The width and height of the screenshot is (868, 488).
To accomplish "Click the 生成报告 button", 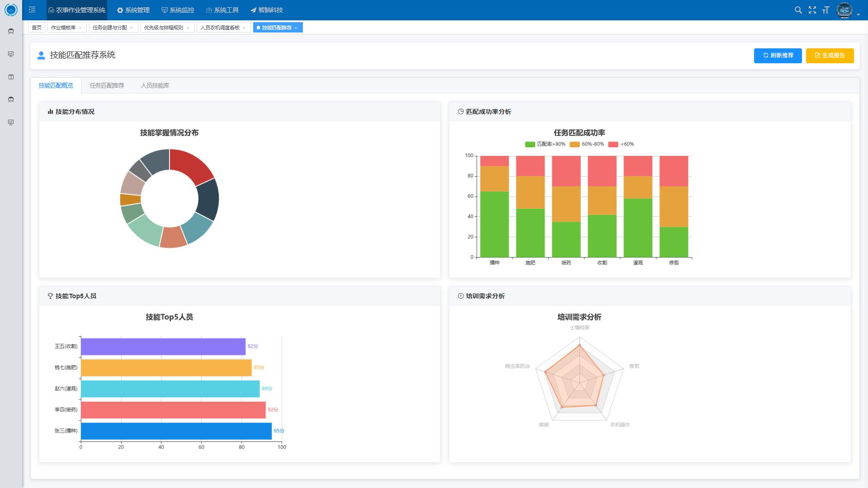I will [830, 56].
